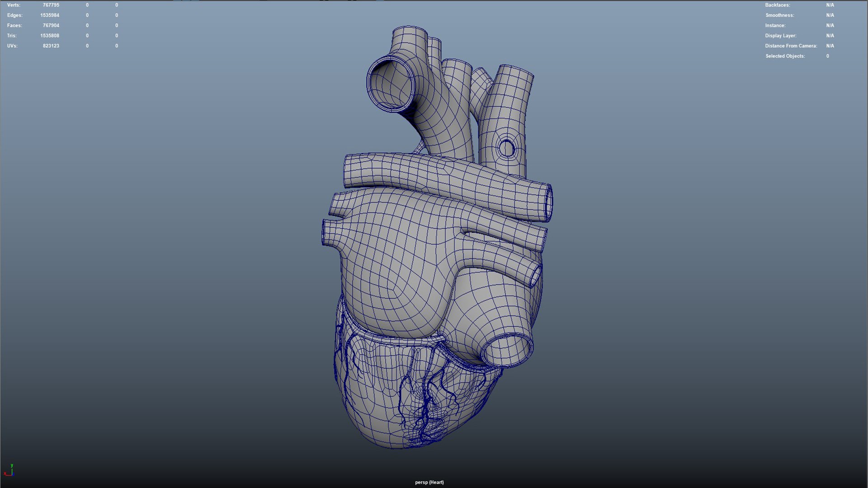Click the Verts count label
The image size is (868, 488).
[x=14, y=5]
